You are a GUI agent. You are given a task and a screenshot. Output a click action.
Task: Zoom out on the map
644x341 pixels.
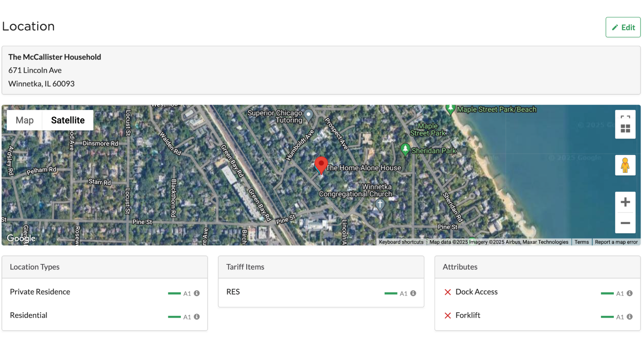click(x=625, y=223)
